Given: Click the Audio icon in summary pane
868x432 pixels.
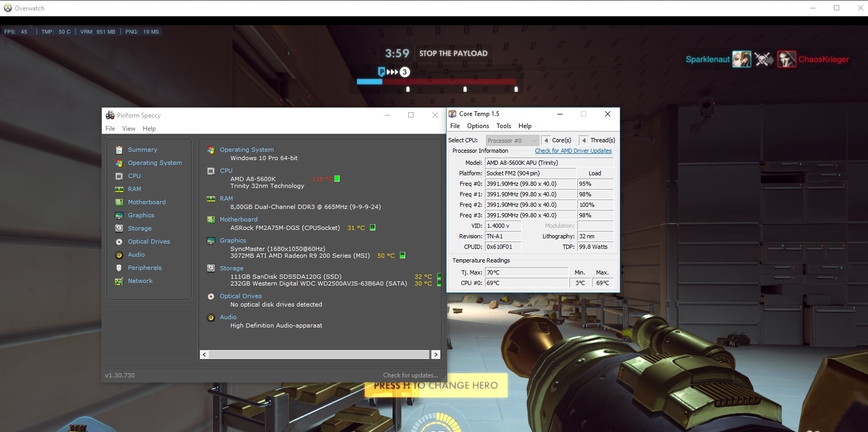Looking at the screenshot, I should point(211,317).
